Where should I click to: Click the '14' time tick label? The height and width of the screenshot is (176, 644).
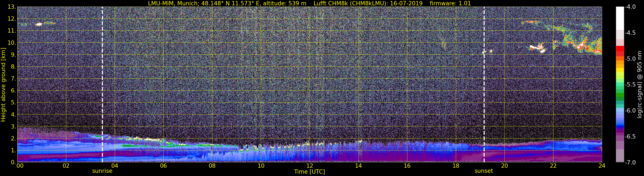click(358, 166)
